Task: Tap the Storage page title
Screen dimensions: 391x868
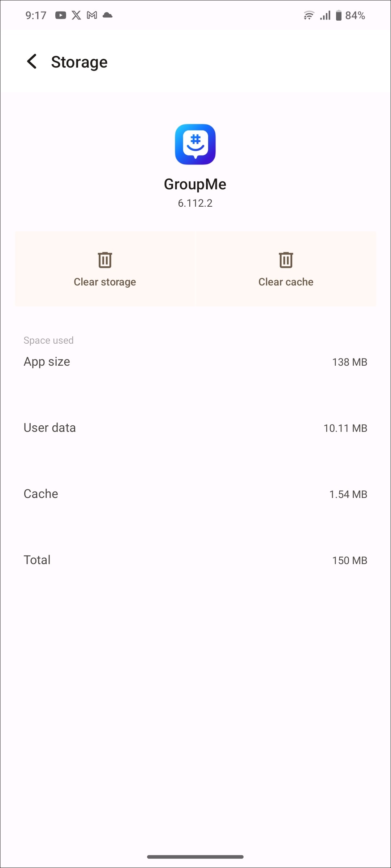Action: [x=79, y=62]
